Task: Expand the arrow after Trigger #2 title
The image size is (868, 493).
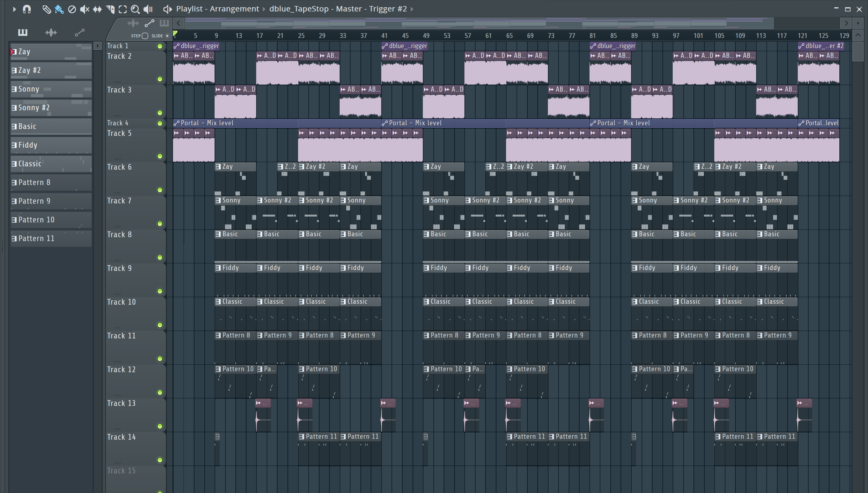Action: tap(412, 9)
